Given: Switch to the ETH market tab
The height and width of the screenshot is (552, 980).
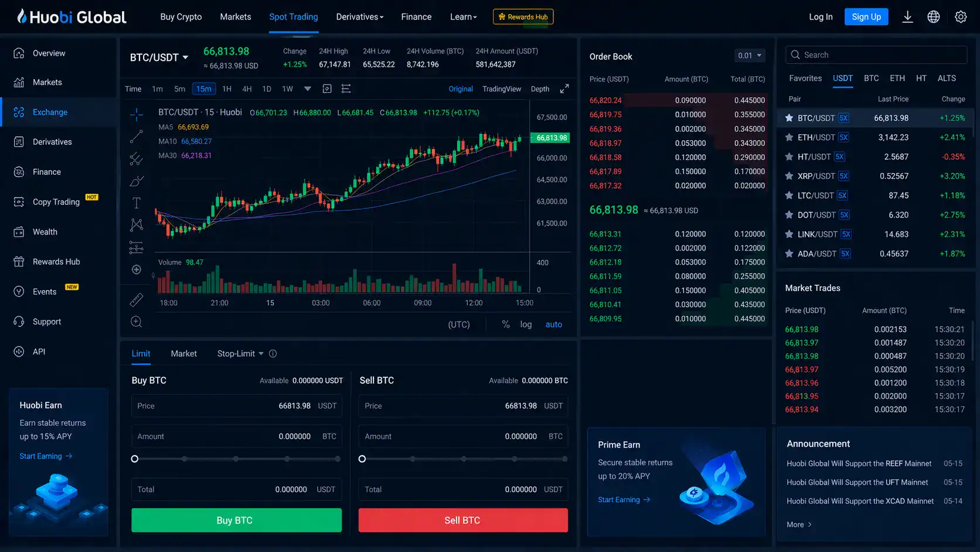Looking at the screenshot, I should tap(897, 78).
